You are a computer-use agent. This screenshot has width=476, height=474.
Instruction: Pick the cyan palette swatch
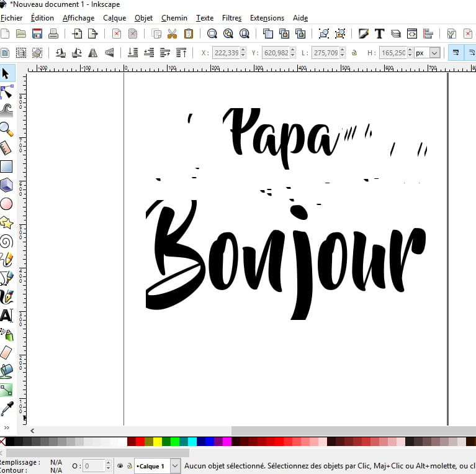pyautogui.click(x=192, y=442)
